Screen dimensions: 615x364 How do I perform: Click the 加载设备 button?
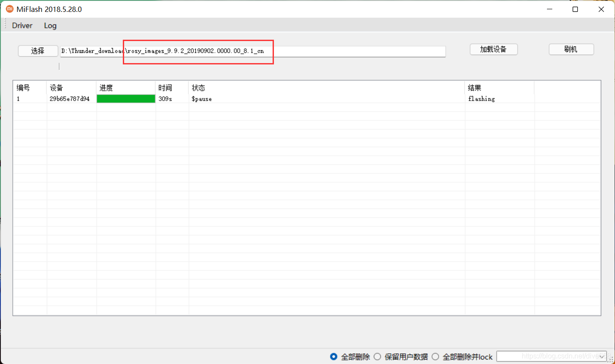click(494, 49)
